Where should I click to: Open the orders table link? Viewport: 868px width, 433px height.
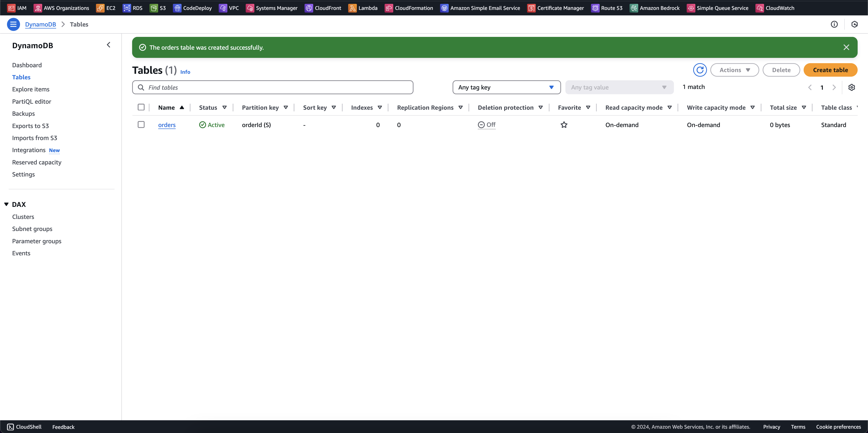pyautogui.click(x=167, y=125)
